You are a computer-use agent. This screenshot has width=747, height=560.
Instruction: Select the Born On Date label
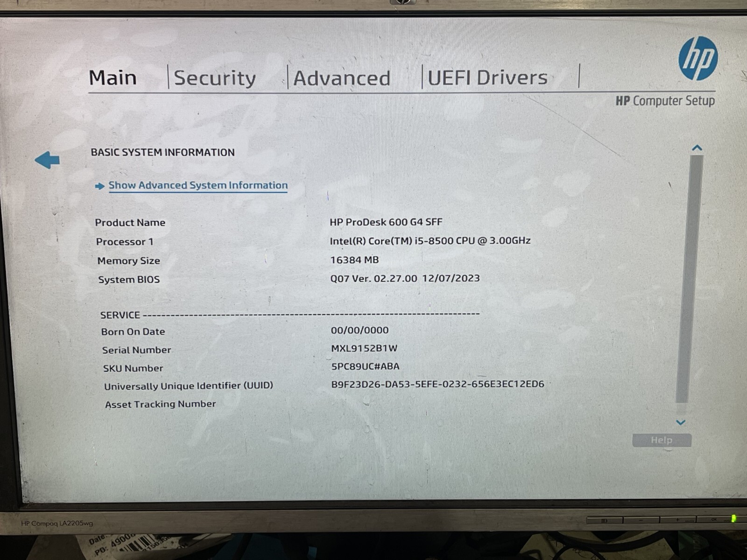pyautogui.click(x=133, y=332)
